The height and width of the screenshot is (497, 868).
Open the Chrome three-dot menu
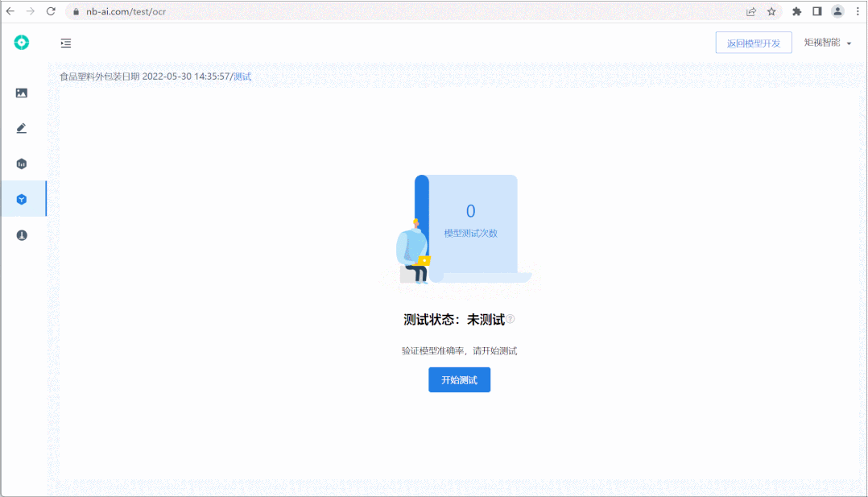[856, 11]
